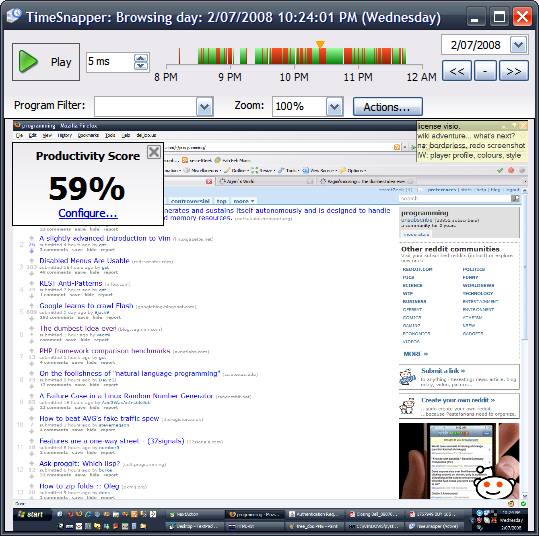
Task: Click the red circle icon in the developer toolbar
Action: [511, 170]
